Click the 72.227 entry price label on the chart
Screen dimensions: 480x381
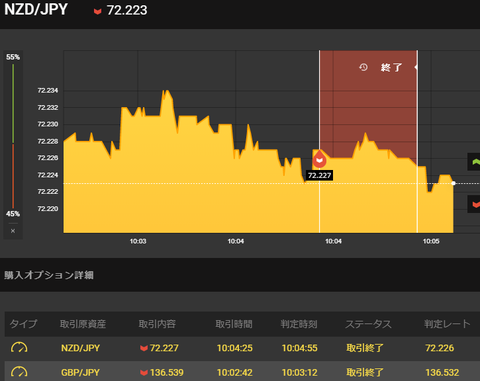[319, 175]
